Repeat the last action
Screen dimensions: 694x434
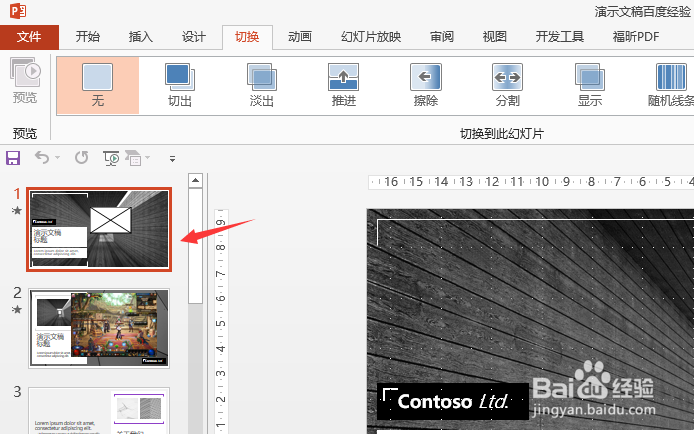tap(81, 157)
